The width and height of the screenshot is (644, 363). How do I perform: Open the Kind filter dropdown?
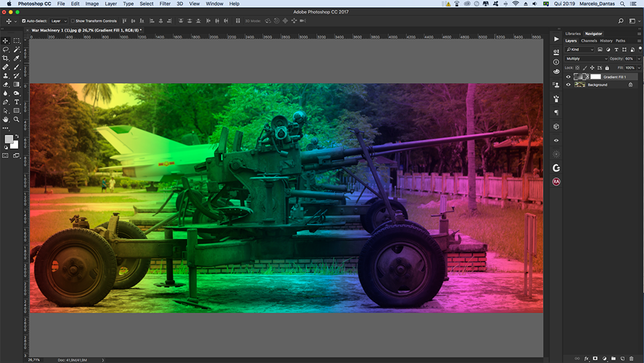click(x=580, y=50)
